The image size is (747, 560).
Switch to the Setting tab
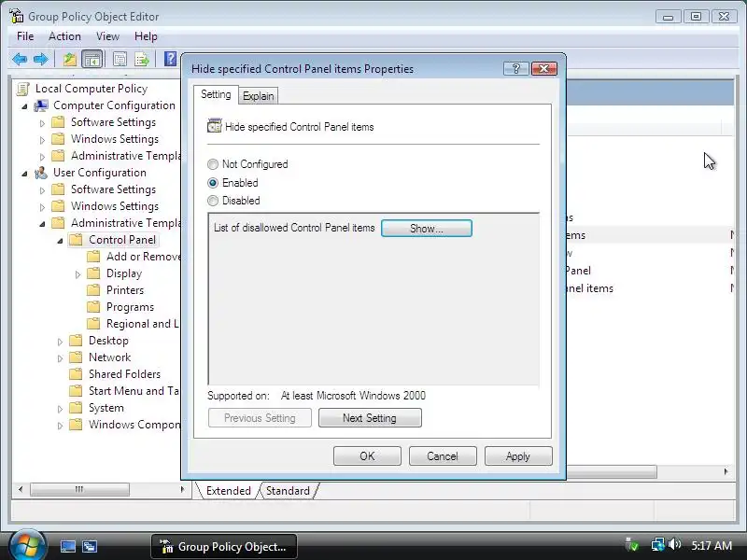click(x=216, y=94)
